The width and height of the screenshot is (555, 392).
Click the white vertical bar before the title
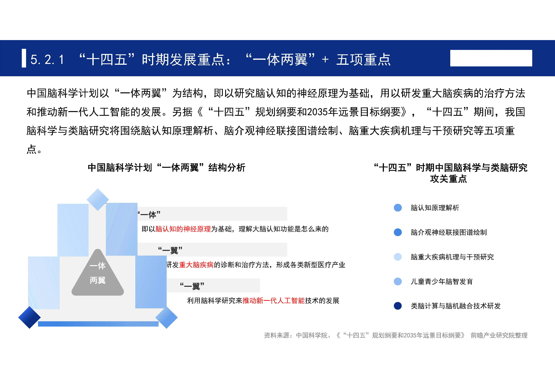tap(24, 58)
